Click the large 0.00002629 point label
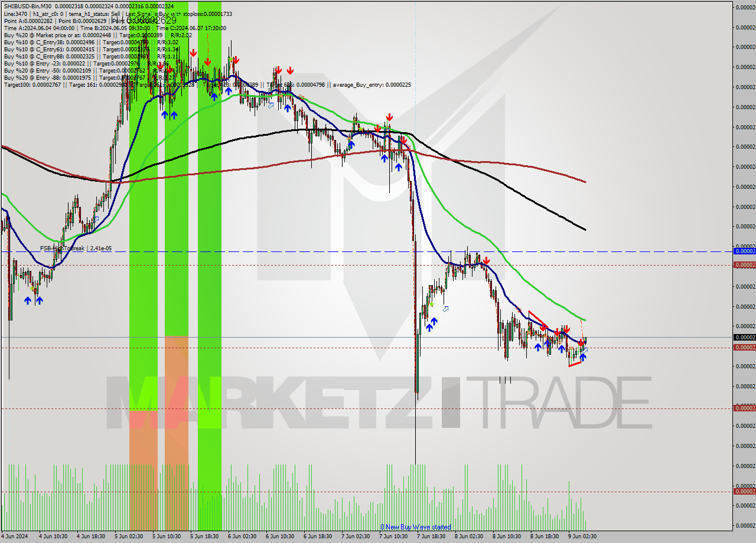 (x=151, y=21)
